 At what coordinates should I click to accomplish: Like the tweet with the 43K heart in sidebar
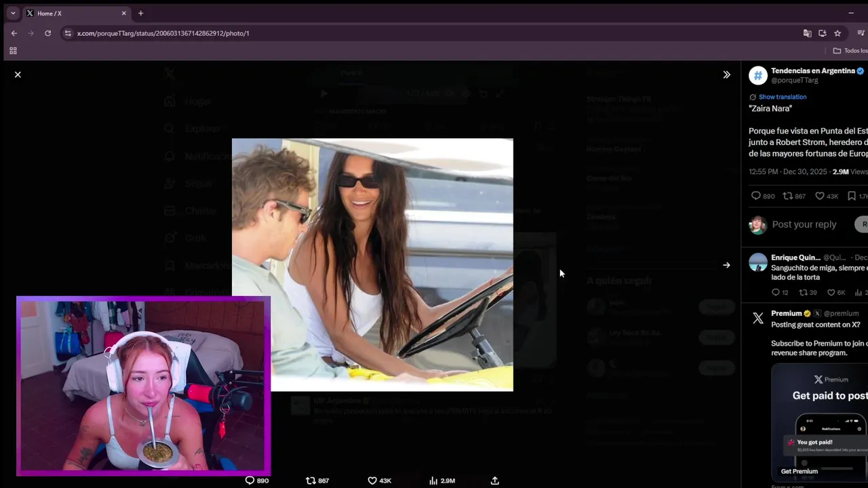coord(819,196)
